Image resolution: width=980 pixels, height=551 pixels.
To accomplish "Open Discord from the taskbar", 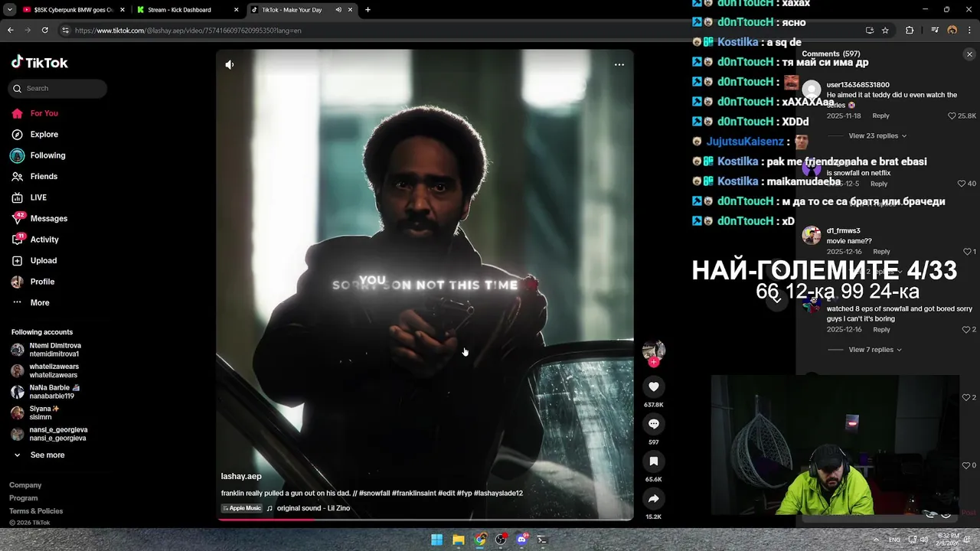I will 521,540.
